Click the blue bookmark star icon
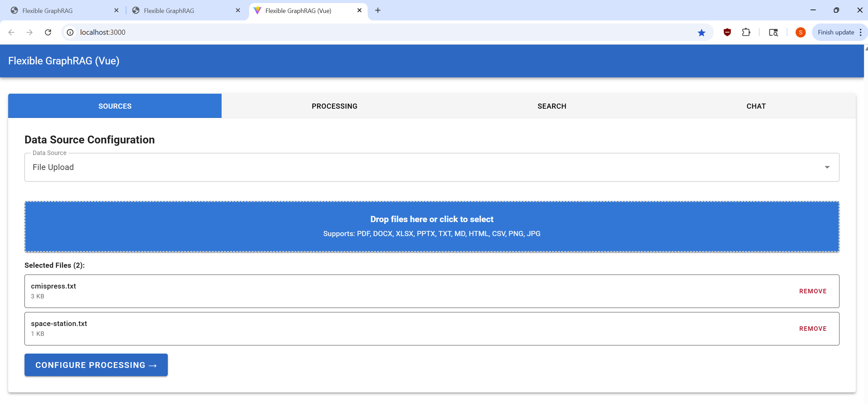Image resolution: width=868 pixels, height=404 pixels. coord(701,32)
